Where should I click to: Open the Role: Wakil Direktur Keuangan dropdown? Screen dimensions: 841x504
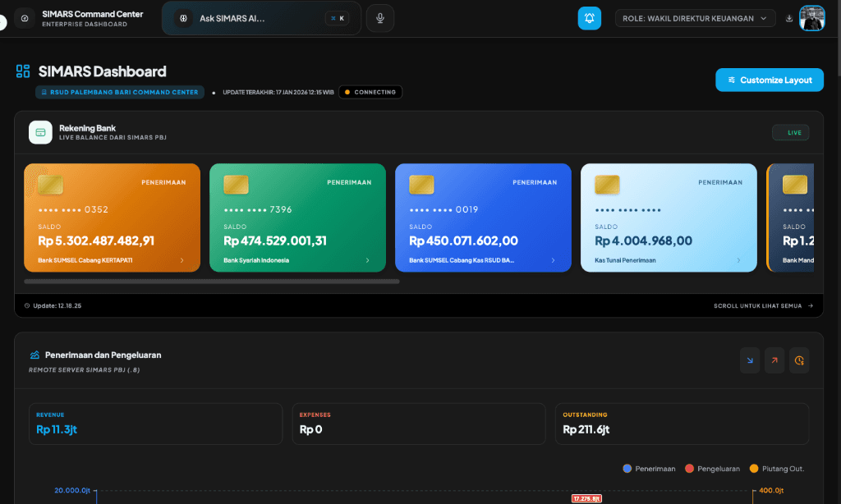695,18
